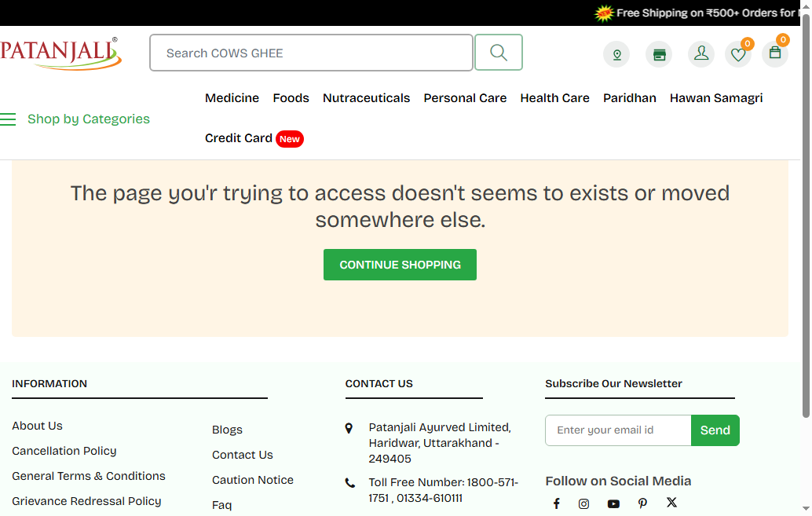Open the location pin icon
Image resolution: width=812 pixels, height=516 pixels.
coord(616,54)
